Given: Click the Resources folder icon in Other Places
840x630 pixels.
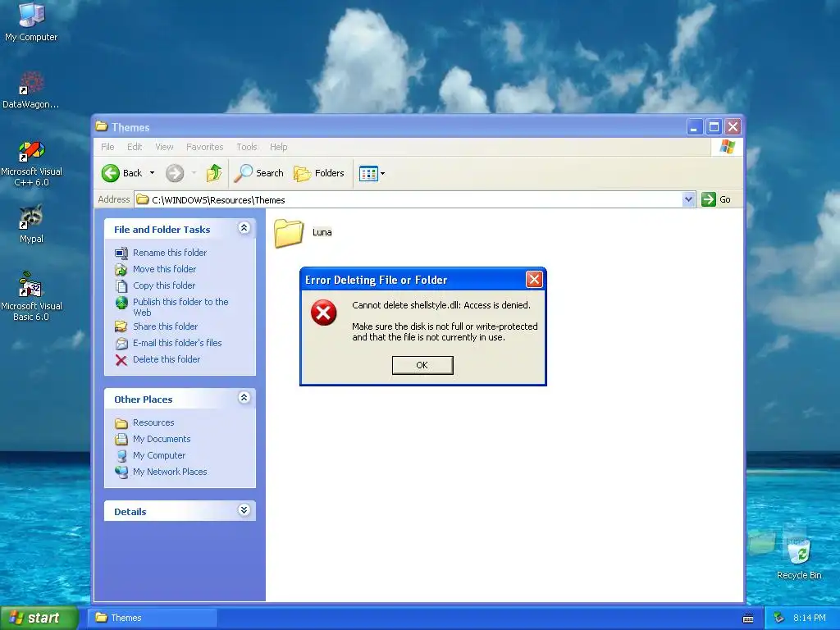Looking at the screenshot, I should (121, 423).
